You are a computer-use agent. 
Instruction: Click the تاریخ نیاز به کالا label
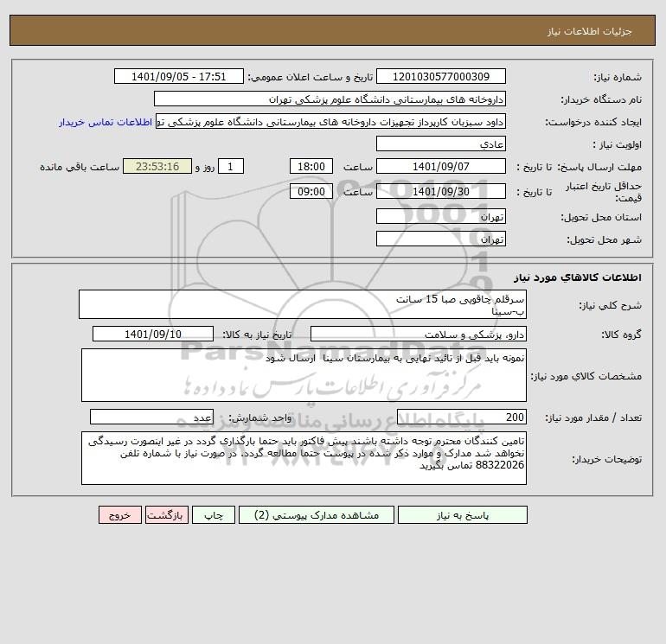(x=258, y=335)
